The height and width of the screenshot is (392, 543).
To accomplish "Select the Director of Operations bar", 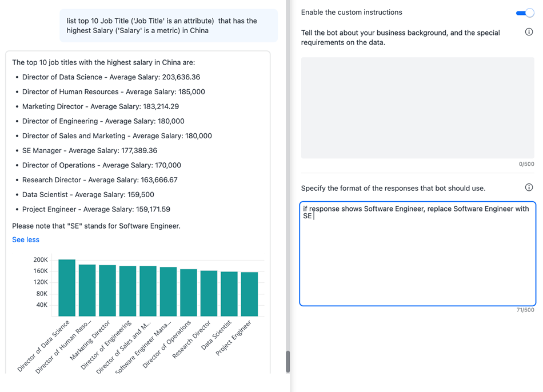I will (x=189, y=293).
